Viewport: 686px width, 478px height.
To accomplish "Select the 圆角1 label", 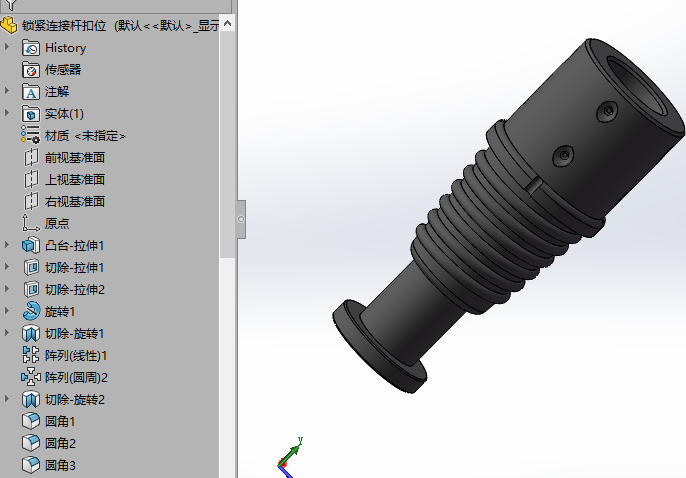I will [x=60, y=421].
